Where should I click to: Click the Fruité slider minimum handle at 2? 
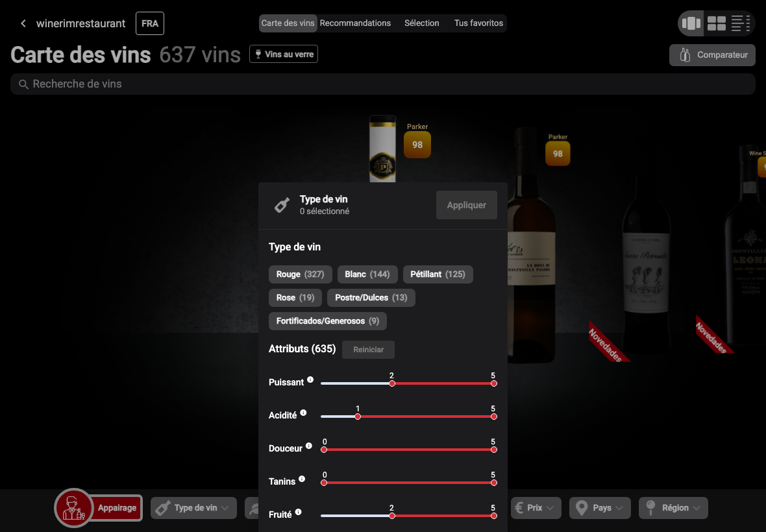pyautogui.click(x=392, y=516)
